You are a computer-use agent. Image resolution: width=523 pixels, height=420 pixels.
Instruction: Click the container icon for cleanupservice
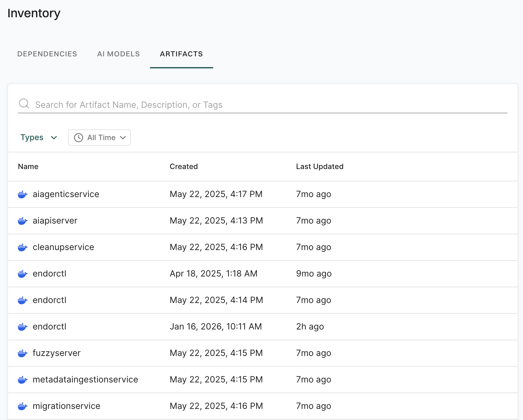pyautogui.click(x=22, y=247)
